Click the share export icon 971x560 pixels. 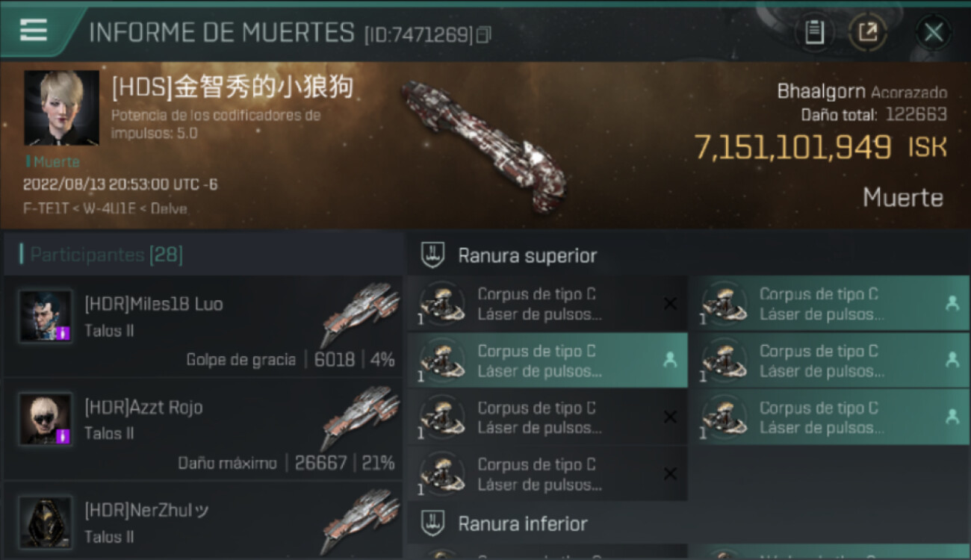(x=868, y=32)
